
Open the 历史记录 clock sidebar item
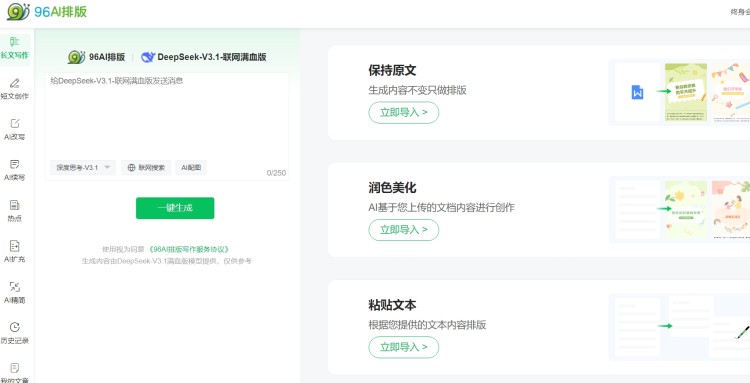tap(15, 334)
